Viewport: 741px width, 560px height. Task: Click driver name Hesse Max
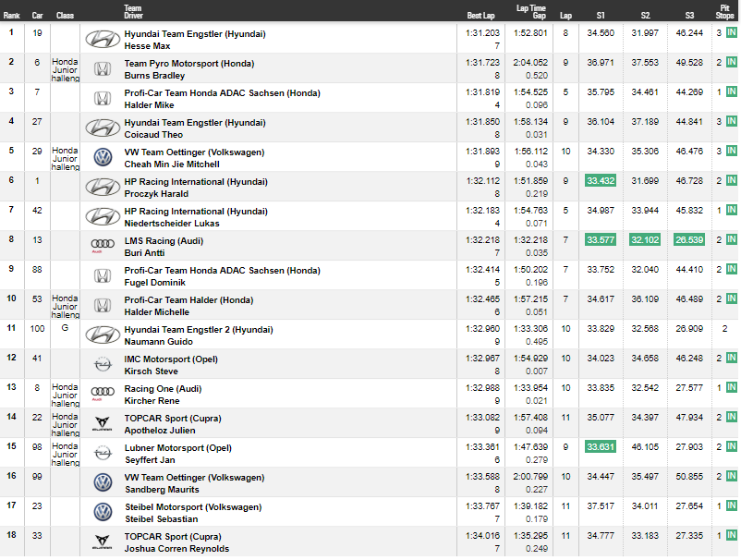point(147,46)
